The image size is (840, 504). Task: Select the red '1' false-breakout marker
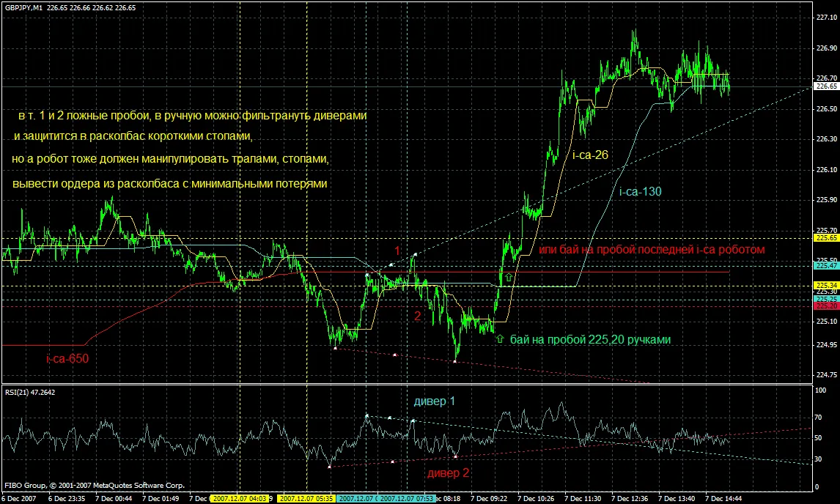click(x=397, y=251)
